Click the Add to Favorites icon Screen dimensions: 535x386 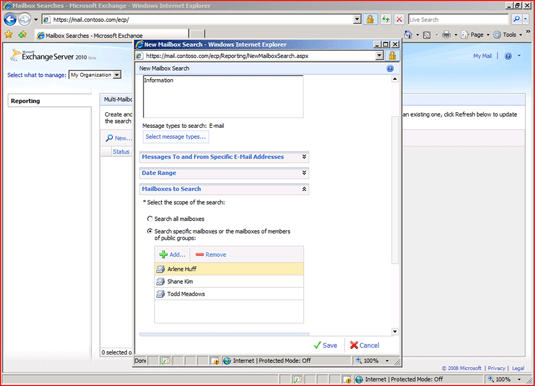click(23, 34)
